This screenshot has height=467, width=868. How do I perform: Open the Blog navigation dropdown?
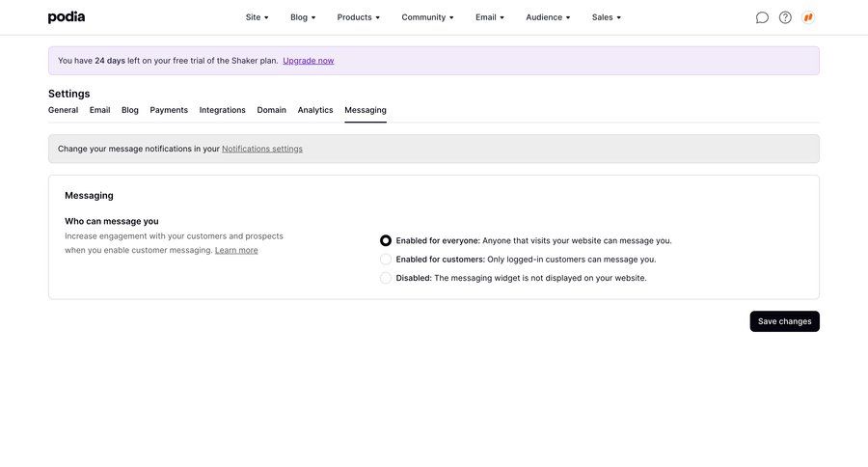(x=303, y=17)
